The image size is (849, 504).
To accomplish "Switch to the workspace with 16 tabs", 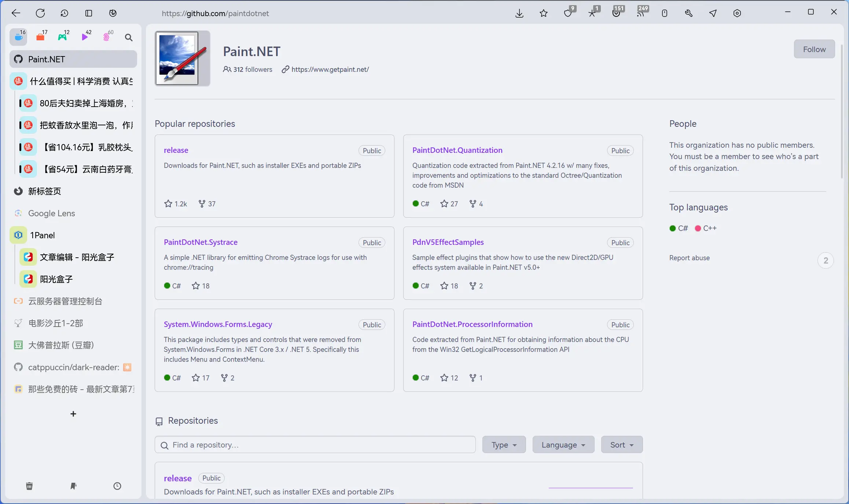I will (x=18, y=37).
